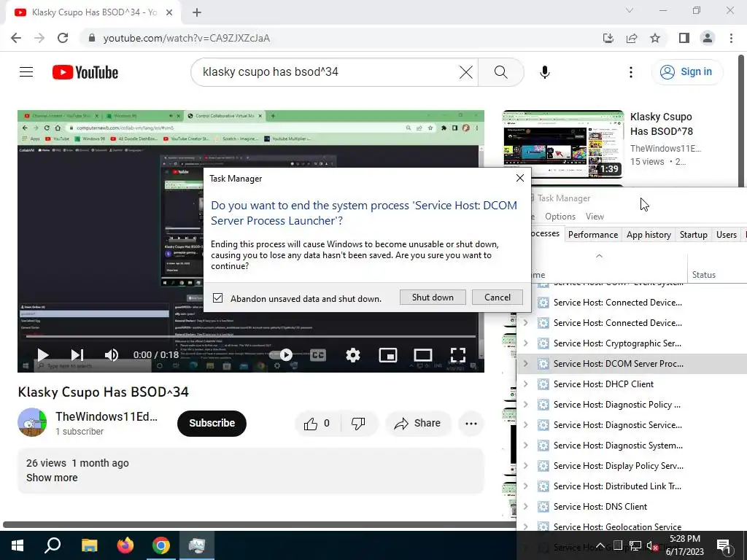The height and width of the screenshot is (560, 747).
Task: Open YouTube settings three-dot menu
Action: pos(631,72)
